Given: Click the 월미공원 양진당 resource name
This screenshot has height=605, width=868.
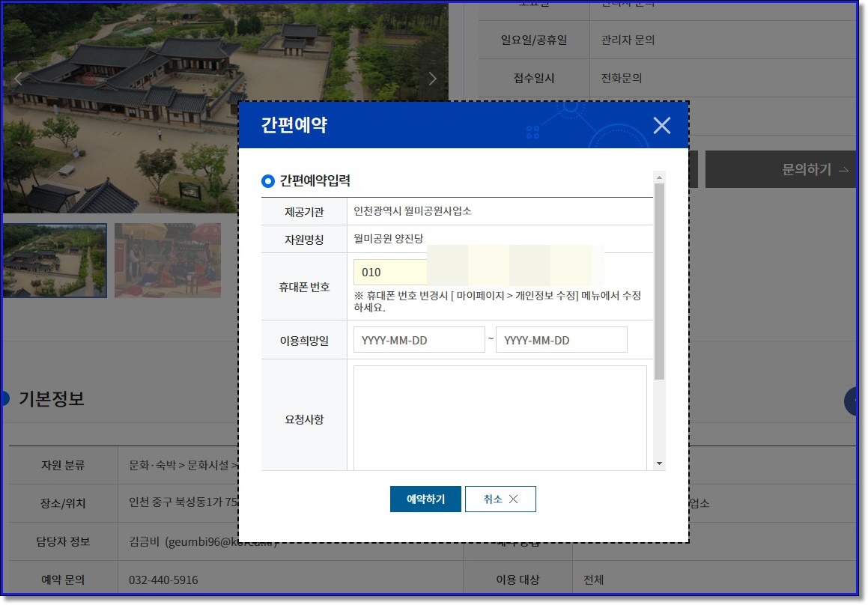Looking at the screenshot, I should [388, 239].
